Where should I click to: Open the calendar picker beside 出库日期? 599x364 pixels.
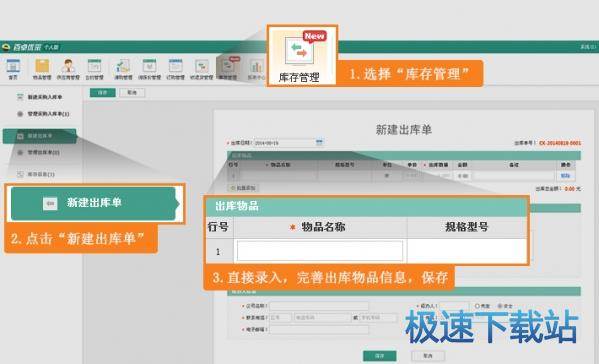coord(319,142)
